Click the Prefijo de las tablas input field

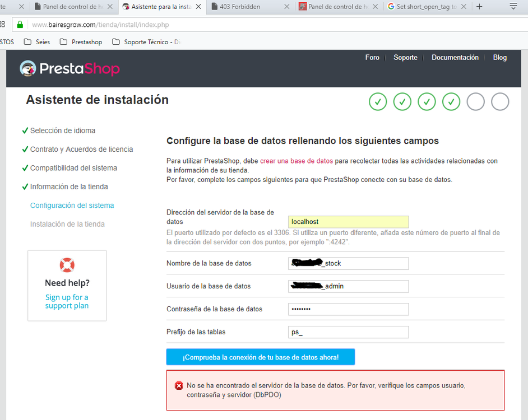[x=348, y=332]
